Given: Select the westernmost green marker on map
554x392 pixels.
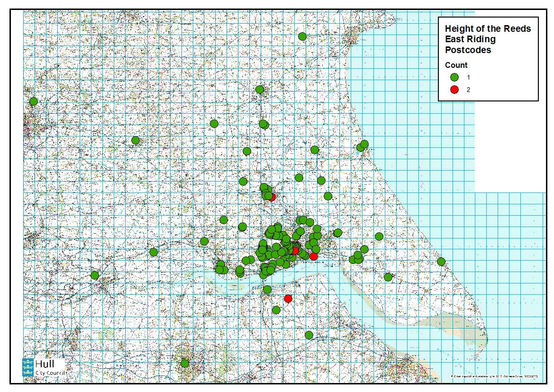Looking at the screenshot, I should pyautogui.click(x=33, y=101).
